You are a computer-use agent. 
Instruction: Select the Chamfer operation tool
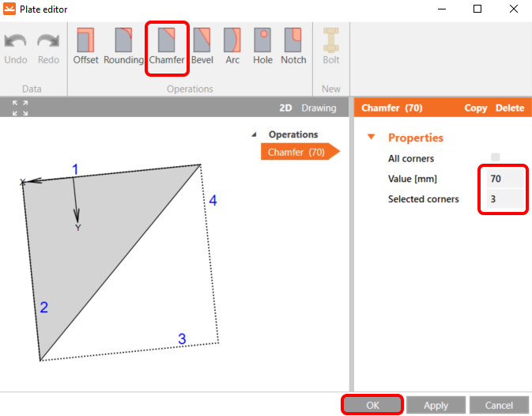tap(167, 46)
